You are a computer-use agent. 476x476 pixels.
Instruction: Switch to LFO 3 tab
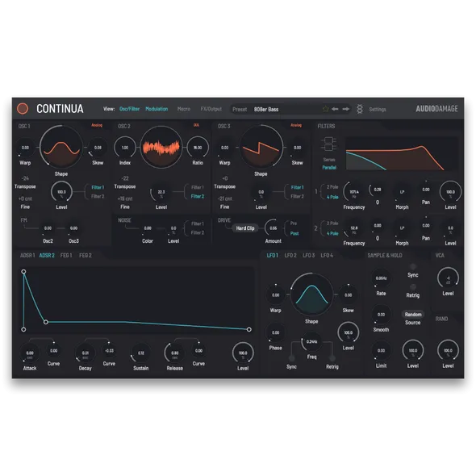click(x=308, y=256)
